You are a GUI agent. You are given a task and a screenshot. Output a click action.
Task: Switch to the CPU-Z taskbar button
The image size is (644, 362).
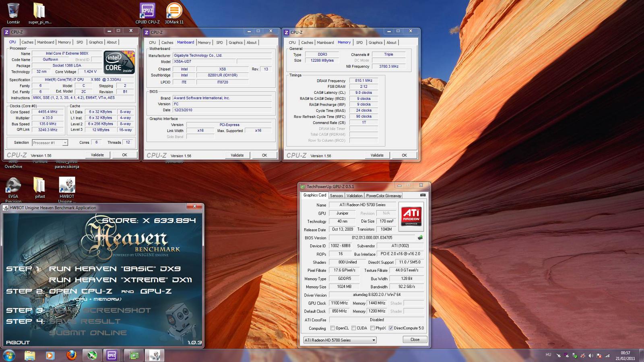coord(112,355)
